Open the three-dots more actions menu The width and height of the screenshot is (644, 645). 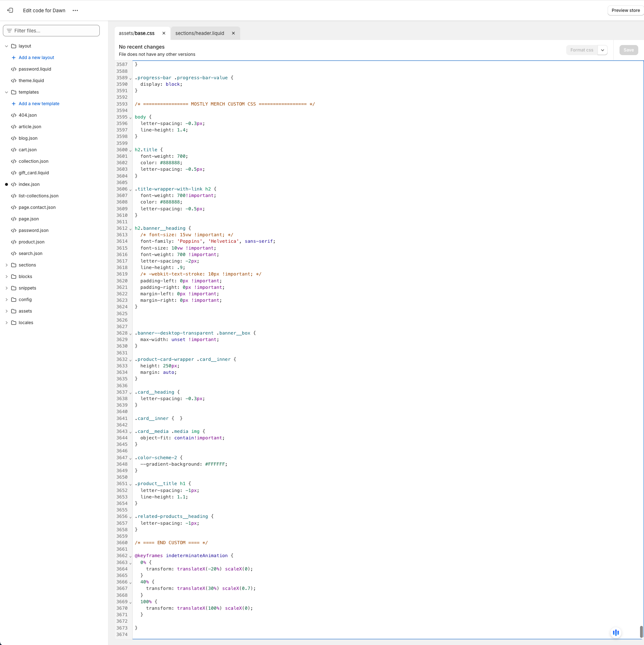point(75,10)
